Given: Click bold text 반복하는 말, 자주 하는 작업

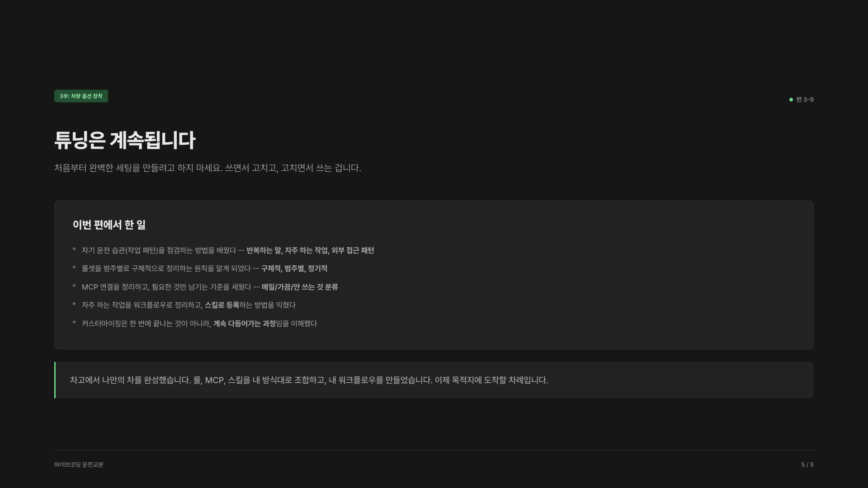Looking at the screenshot, I should [x=287, y=250].
